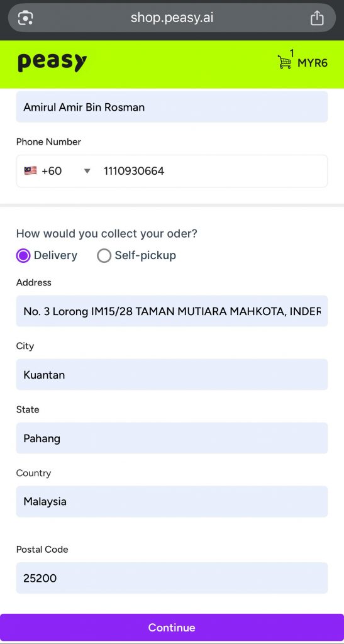Click the Country field showing Malaysia
The image size is (344, 644).
(172, 501)
